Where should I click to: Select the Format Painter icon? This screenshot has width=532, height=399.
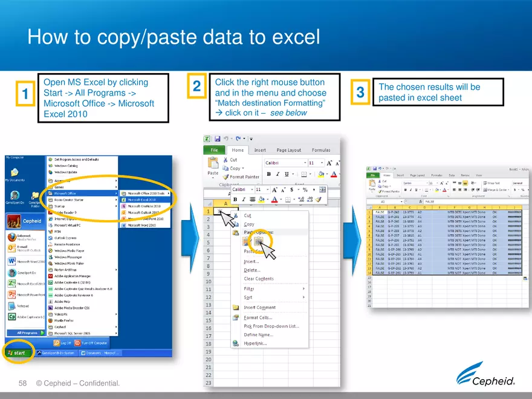tap(225, 177)
